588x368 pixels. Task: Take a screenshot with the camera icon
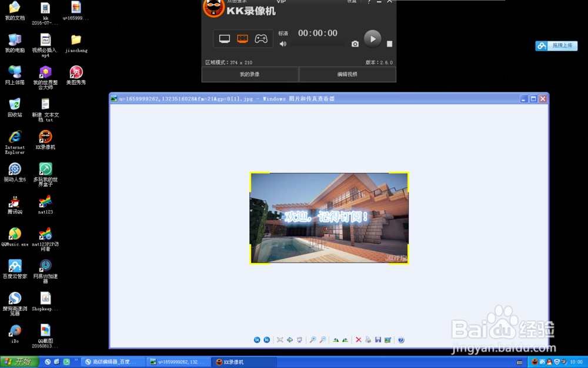[x=355, y=44]
